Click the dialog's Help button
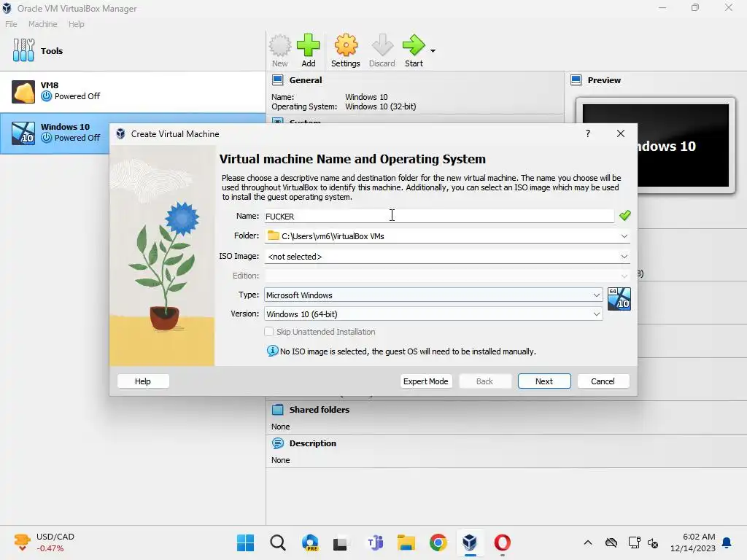747x560 pixels. tap(143, 381)
